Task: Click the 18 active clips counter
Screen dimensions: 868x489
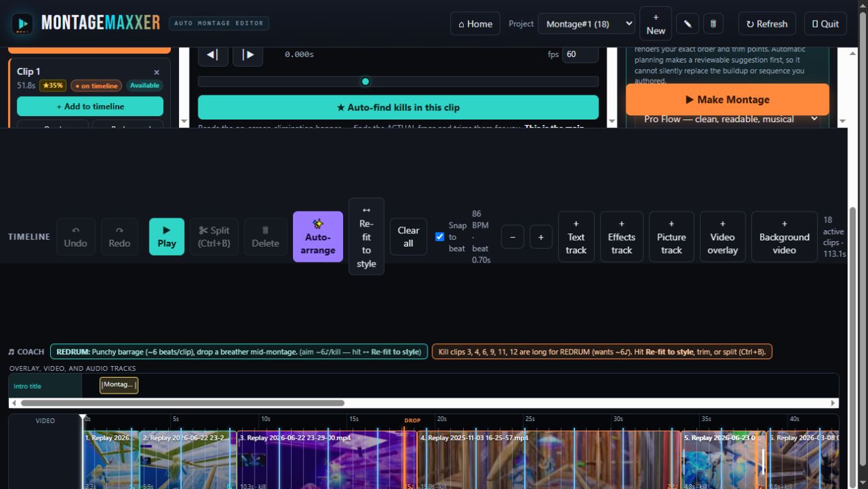Action: pyautogui.click(x=834, y=237)
